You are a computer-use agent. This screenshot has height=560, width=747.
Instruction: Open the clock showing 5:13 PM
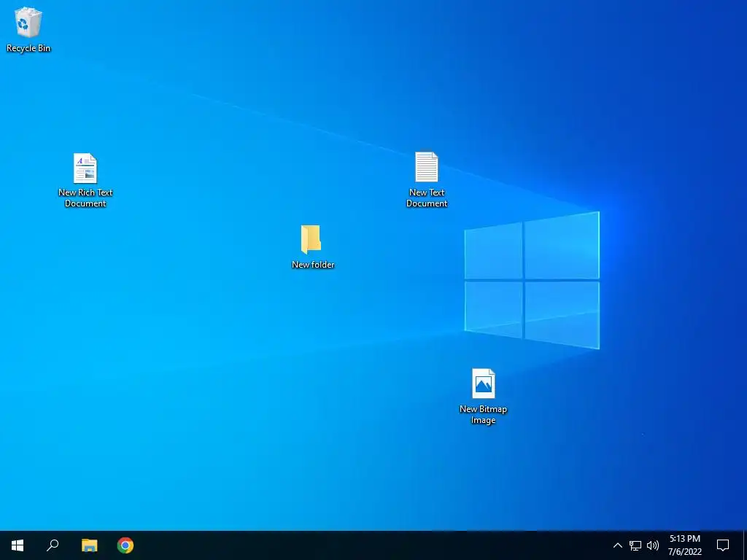[684, 545]
